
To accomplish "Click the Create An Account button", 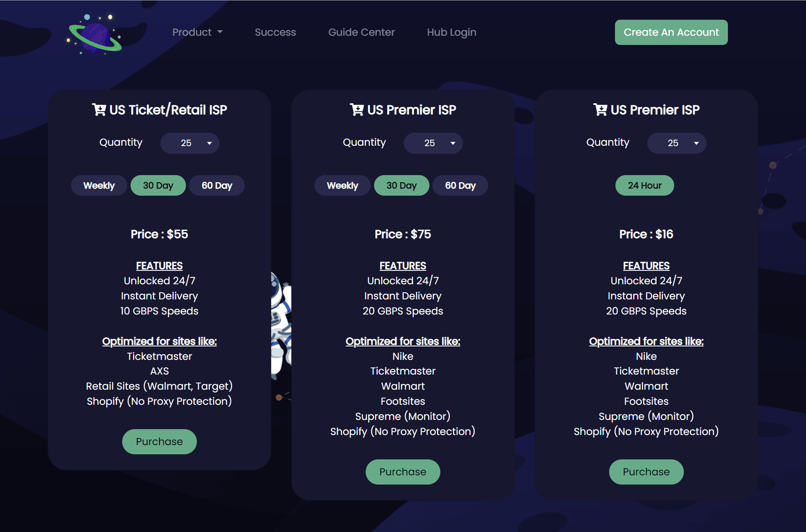I will (671, 32).
